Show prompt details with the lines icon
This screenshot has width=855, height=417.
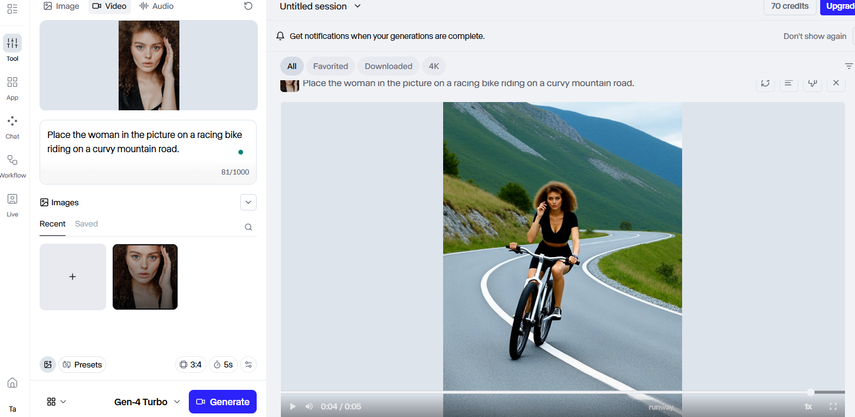(788, 83)
